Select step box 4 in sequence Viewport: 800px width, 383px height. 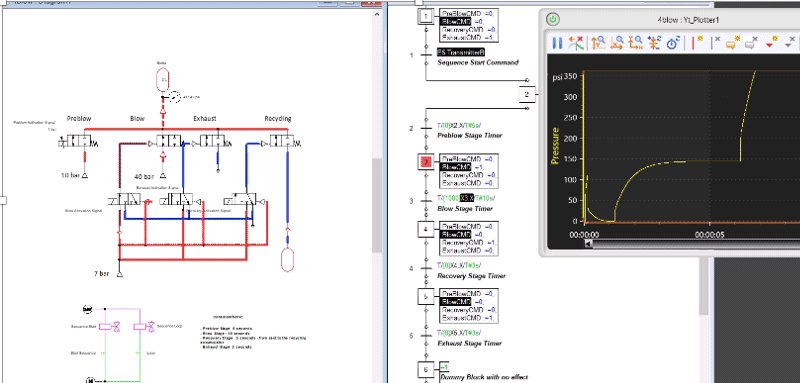[426, 229]
